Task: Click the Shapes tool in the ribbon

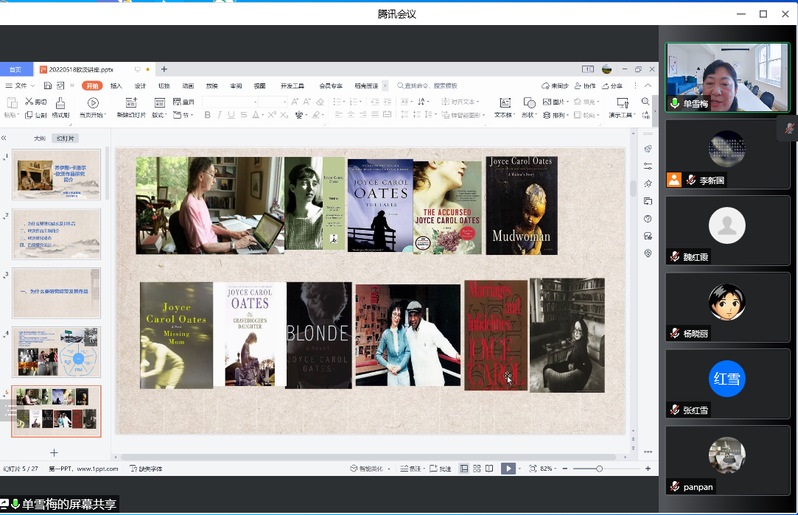Action: coord(531,102)
